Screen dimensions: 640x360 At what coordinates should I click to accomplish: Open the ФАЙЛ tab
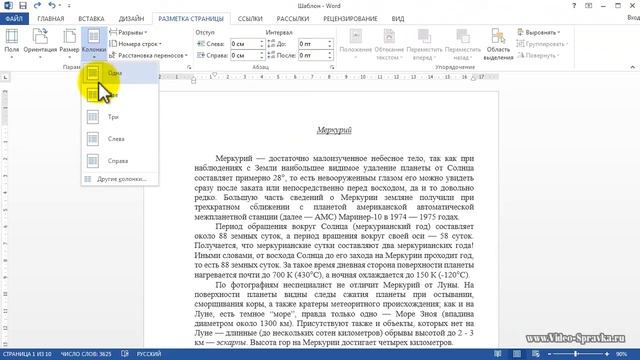14,19
